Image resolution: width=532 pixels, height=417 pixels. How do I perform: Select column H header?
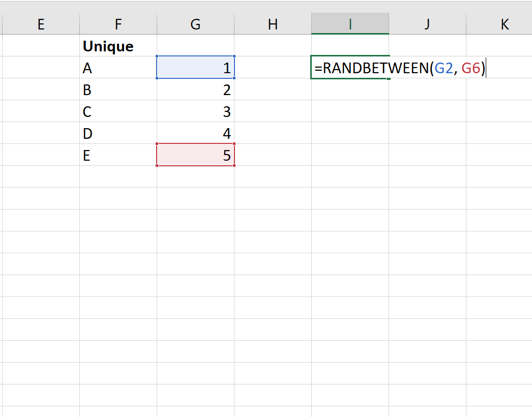tap(273, 24)
